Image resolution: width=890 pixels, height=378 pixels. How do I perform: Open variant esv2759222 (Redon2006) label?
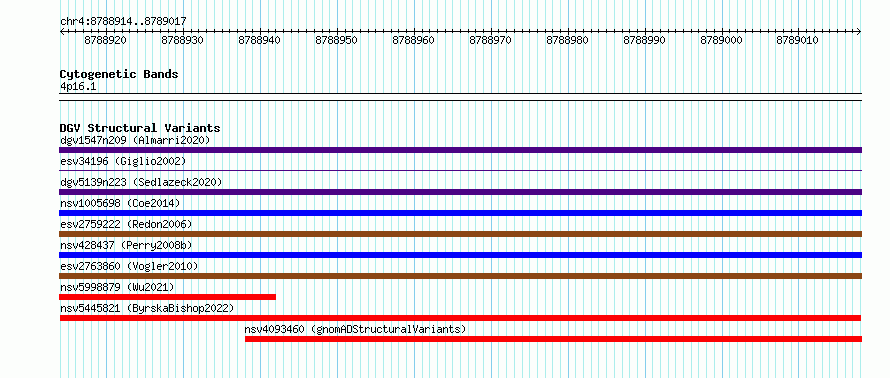[x=126, y=224]
